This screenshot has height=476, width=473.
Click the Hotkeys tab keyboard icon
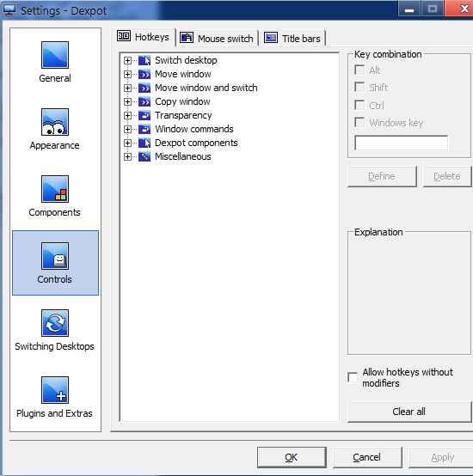[124, 36]
